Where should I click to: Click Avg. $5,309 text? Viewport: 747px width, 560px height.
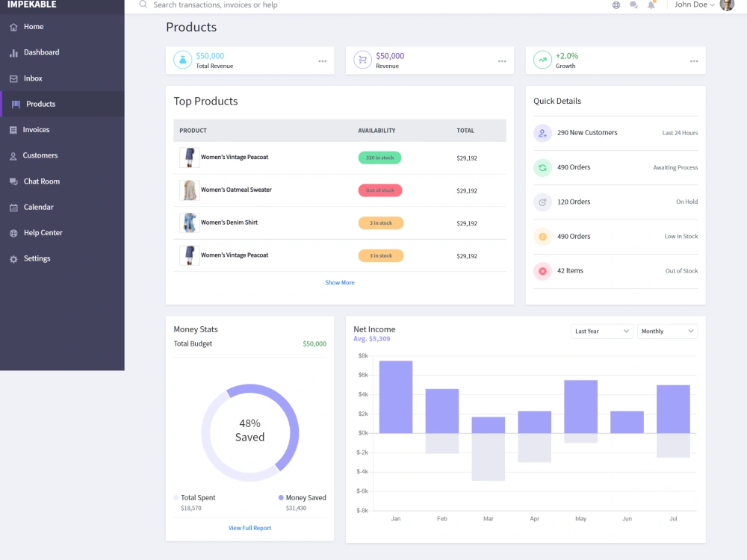tap(371, 339)
